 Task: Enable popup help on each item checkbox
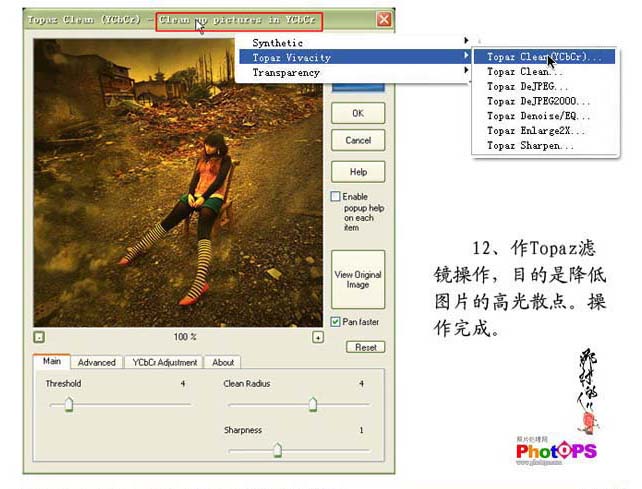(335, 197)
